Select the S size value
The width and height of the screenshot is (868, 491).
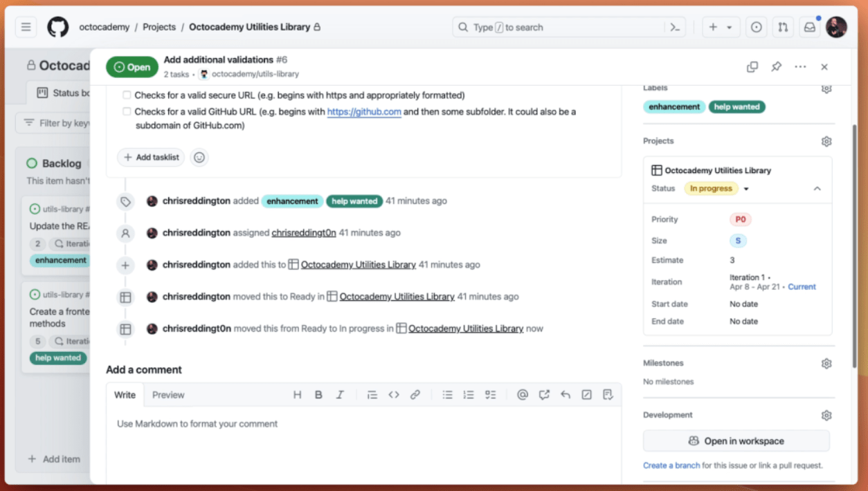(x=738, y=241)
